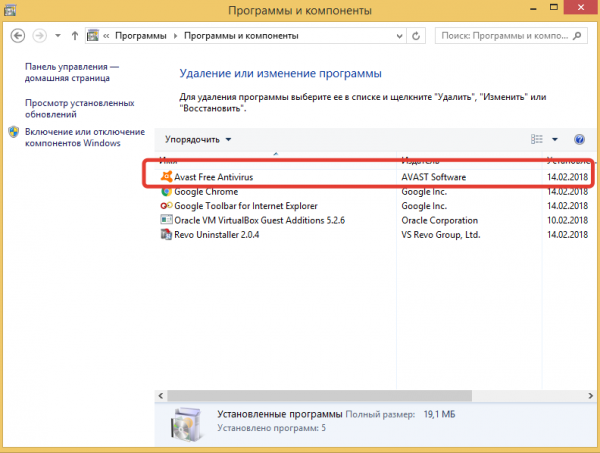Click publisher VS Revo Group, Ltd. cell
Viewport: 600px width, 453px height.
tap(440, 235)
